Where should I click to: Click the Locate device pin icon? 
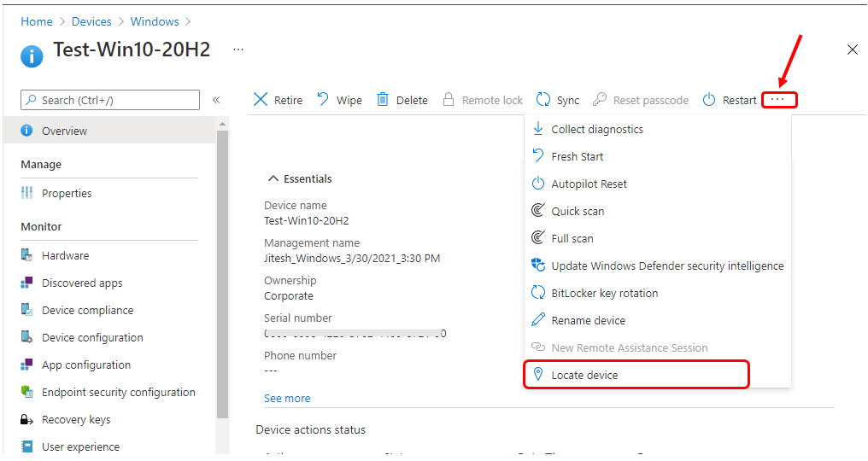tap(538, 374)
